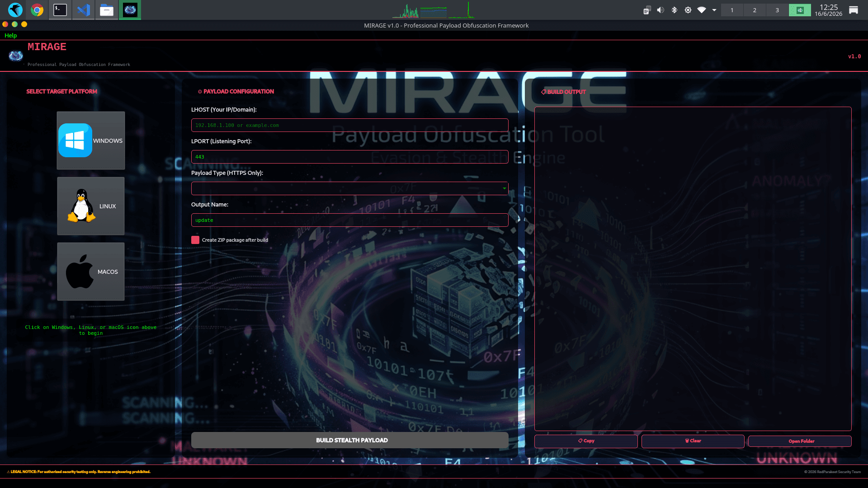Click the 'Output Name:' label

click(x=209, y=204)
